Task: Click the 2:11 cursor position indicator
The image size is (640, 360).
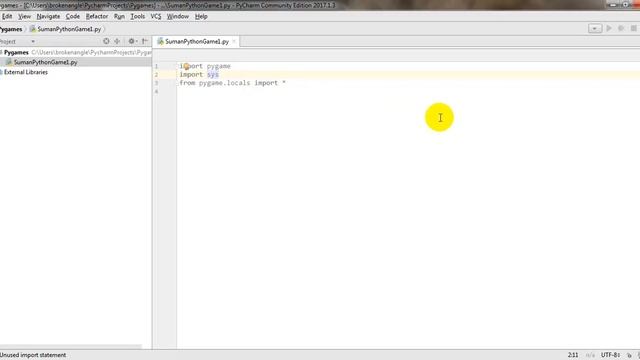Action: tap(573, 355)
